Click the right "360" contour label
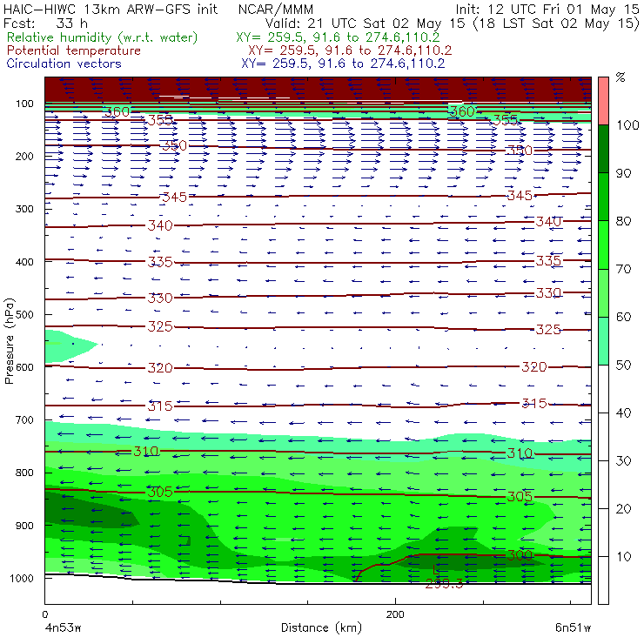The height and width of the screenshot is (644, 644). [462, 111]
